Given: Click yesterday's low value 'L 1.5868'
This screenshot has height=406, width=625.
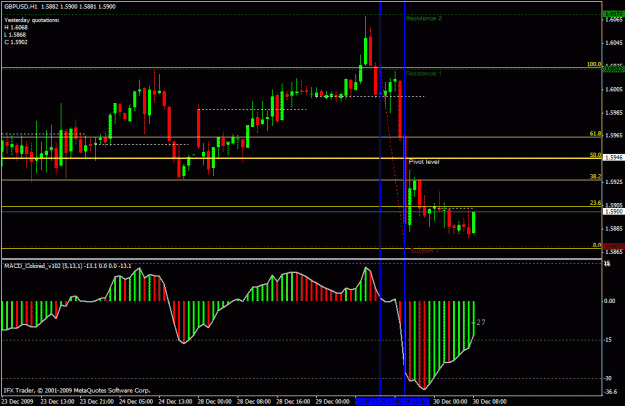Looking at the screenshot, I should pos(16,35).
